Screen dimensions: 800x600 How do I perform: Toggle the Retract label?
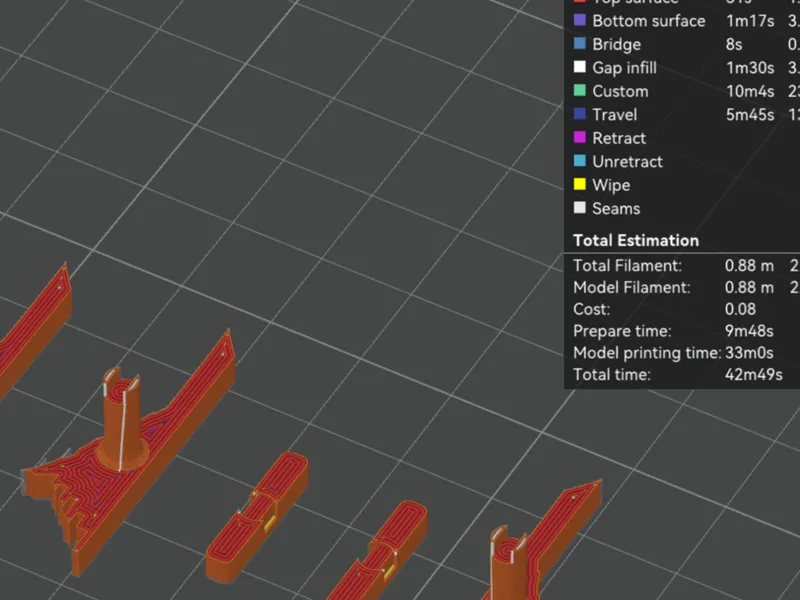(618, 138)
